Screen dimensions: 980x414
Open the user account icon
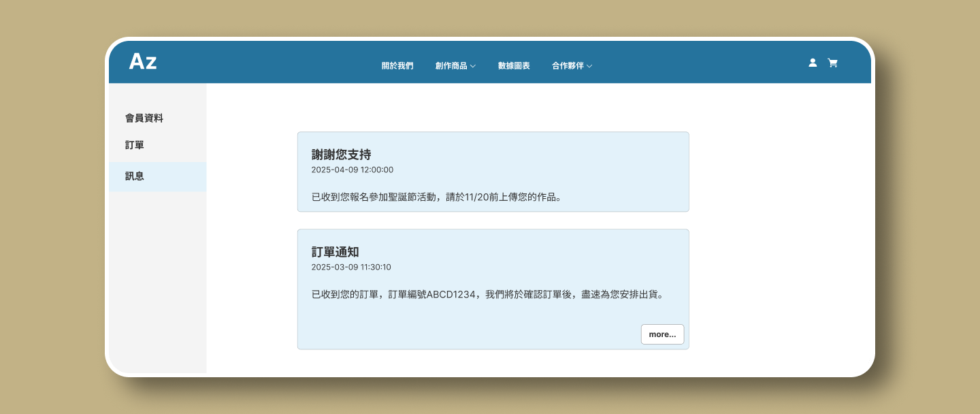click(x=812, y=63)
